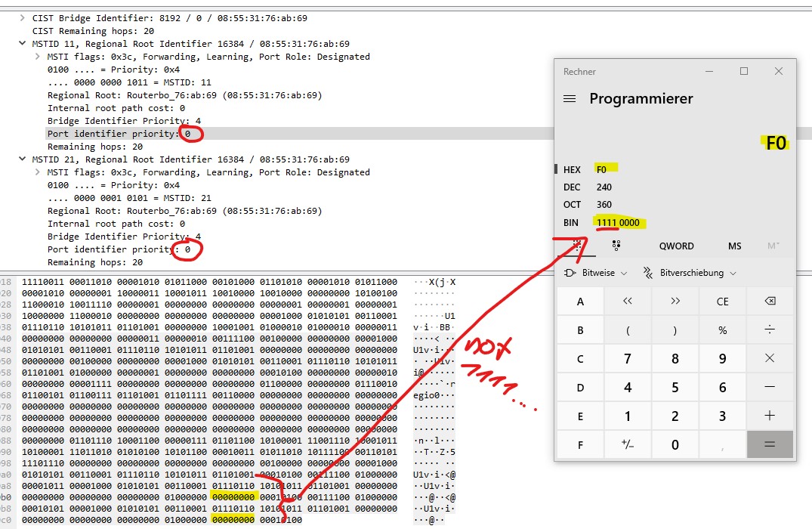
Task: Select BIN number base
Action: [675, 222]
